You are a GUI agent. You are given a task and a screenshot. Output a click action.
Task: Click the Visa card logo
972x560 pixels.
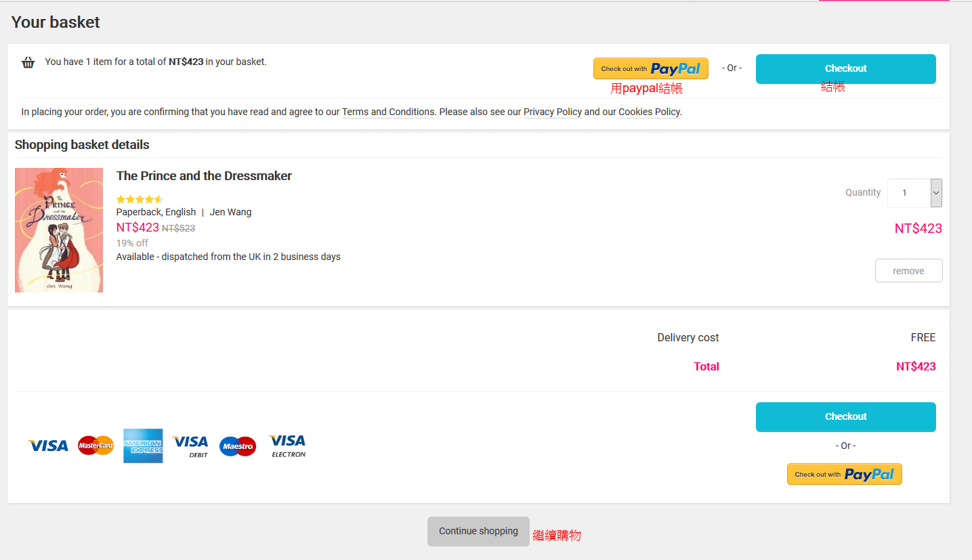[x=48, y=446]
